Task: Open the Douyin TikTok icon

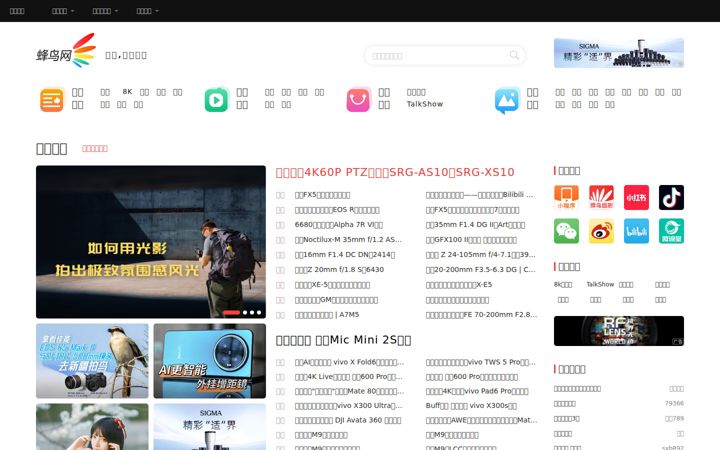Action: click(671, 197)
